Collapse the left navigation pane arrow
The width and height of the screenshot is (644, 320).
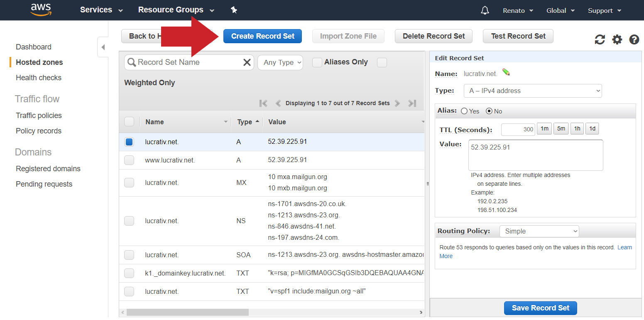103,47
